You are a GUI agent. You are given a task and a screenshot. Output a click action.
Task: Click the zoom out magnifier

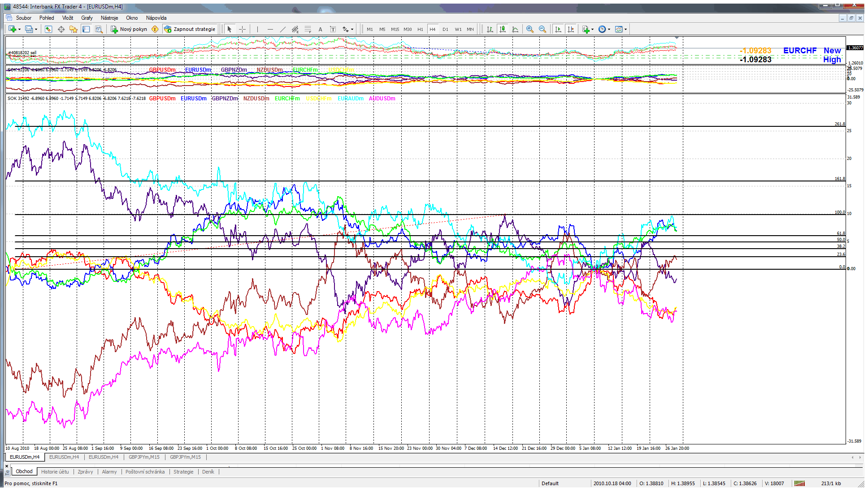point(542,29)
